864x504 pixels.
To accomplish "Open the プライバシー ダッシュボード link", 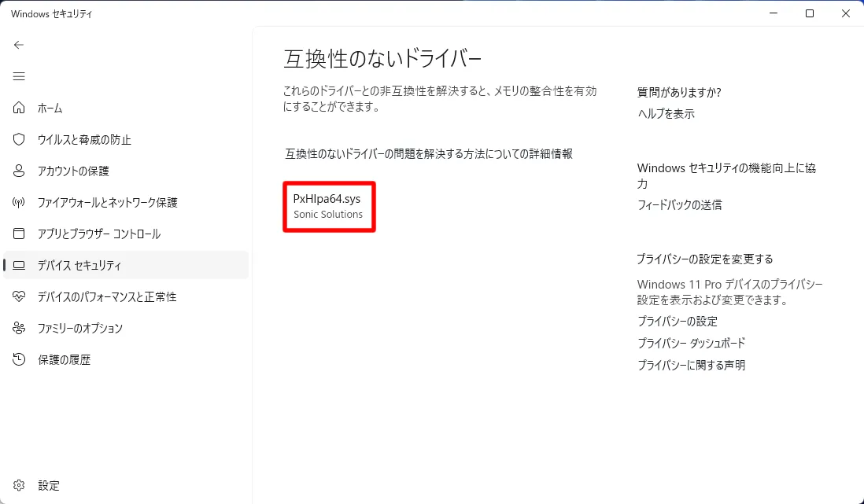I will (691, 344).
